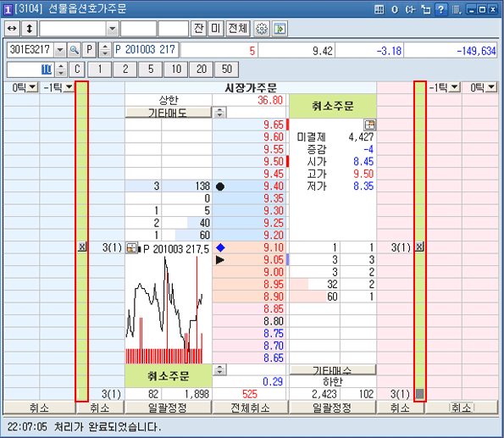Open the 301E3217 code dropdown arrow

(x=60, y=50)
